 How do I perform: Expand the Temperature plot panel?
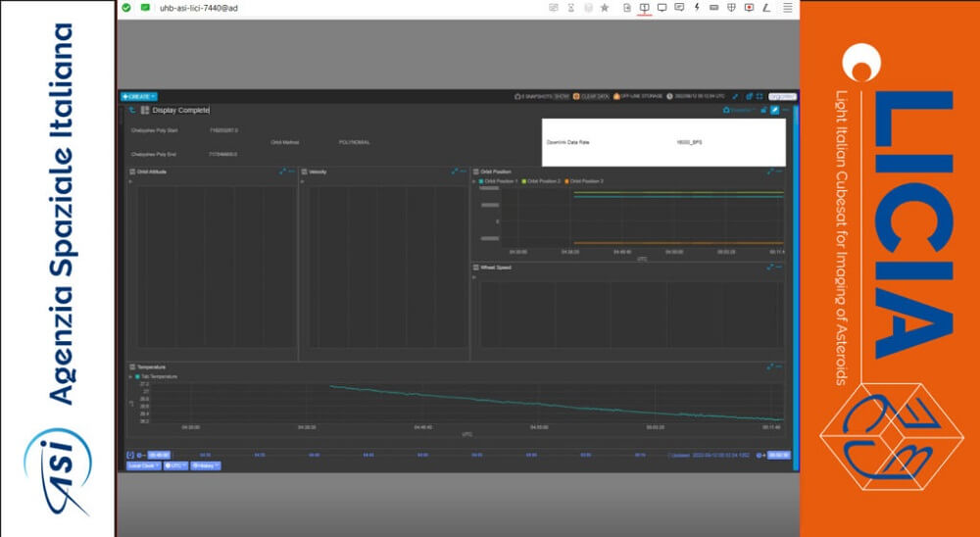tap(768, 366)
